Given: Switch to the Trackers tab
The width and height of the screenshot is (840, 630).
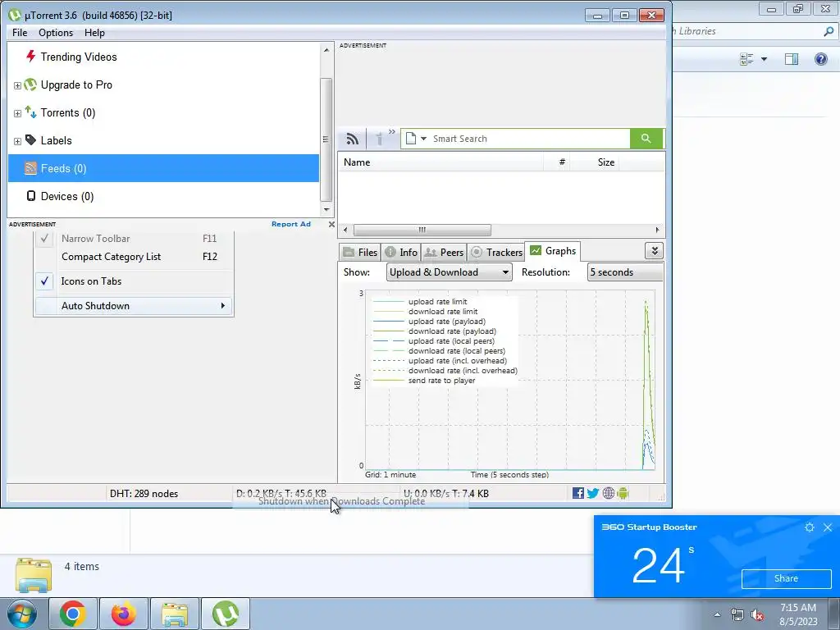Looking at the screenshot, I should 496,253.
